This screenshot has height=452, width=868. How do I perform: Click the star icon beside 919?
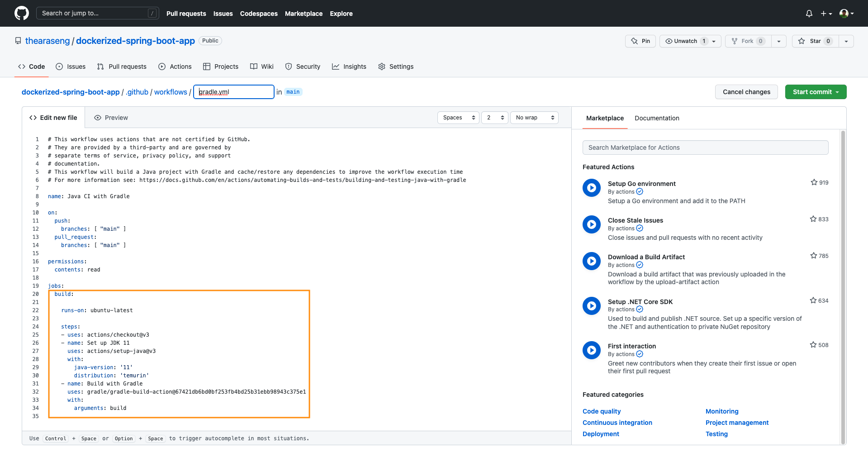pos(814,182)
